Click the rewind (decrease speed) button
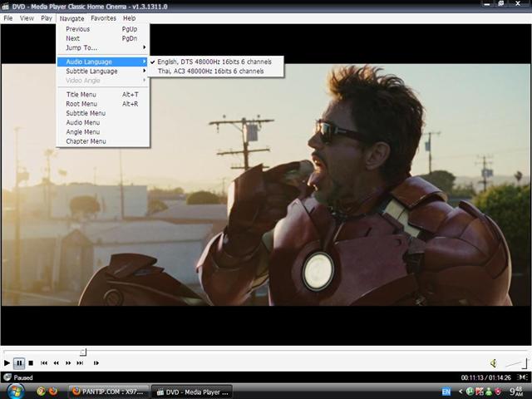This screenshot has height=399, width=532. point(56,363)
